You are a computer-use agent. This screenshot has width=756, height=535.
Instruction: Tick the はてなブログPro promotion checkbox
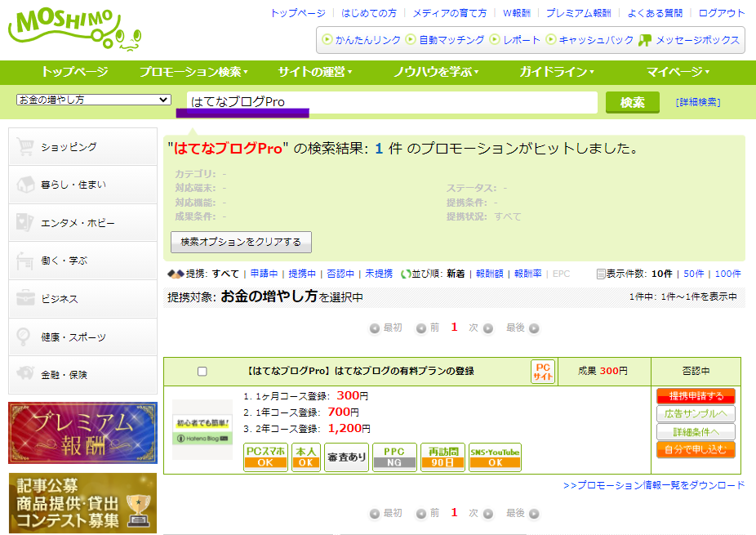pyautogui.click(x=202, y=372)
